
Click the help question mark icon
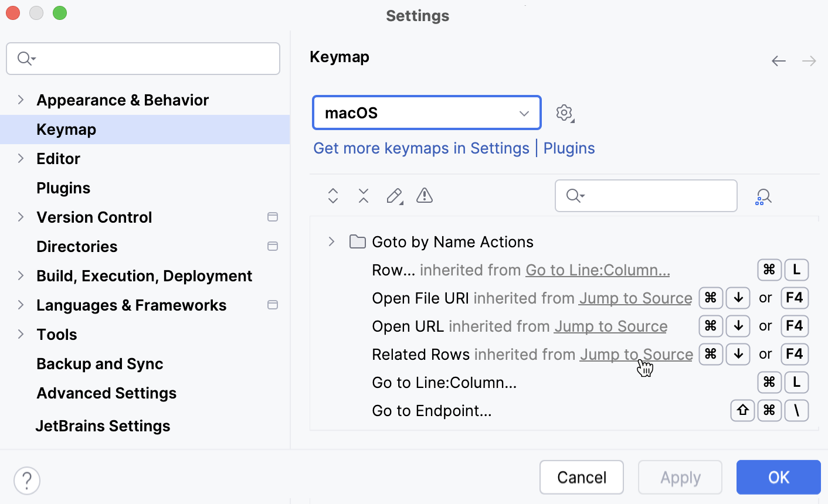pos(27,481)
